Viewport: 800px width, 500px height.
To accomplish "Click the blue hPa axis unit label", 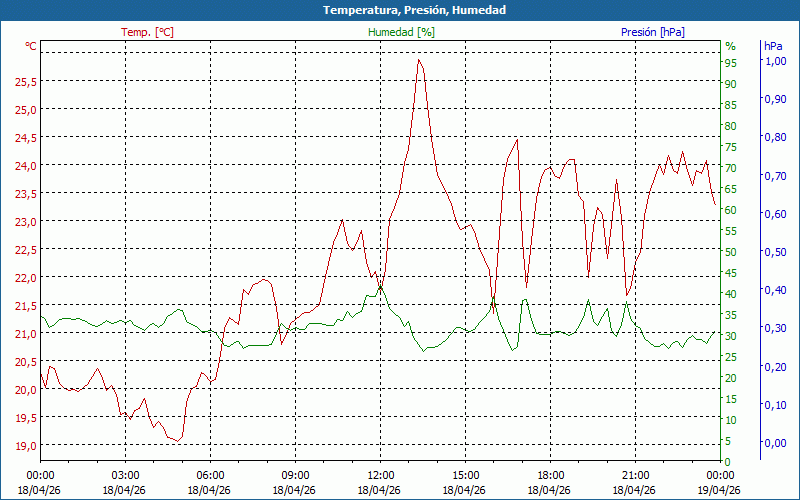I will (x=773, y=46).
